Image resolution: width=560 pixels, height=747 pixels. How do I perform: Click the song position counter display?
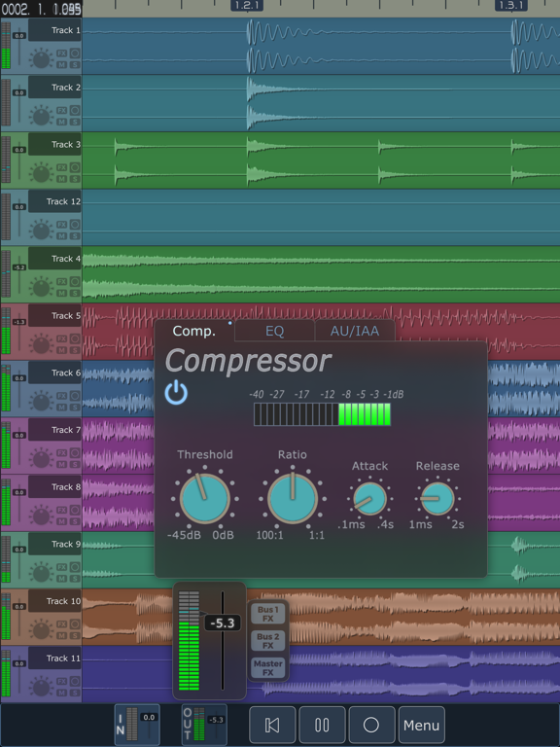coord(41,9)
